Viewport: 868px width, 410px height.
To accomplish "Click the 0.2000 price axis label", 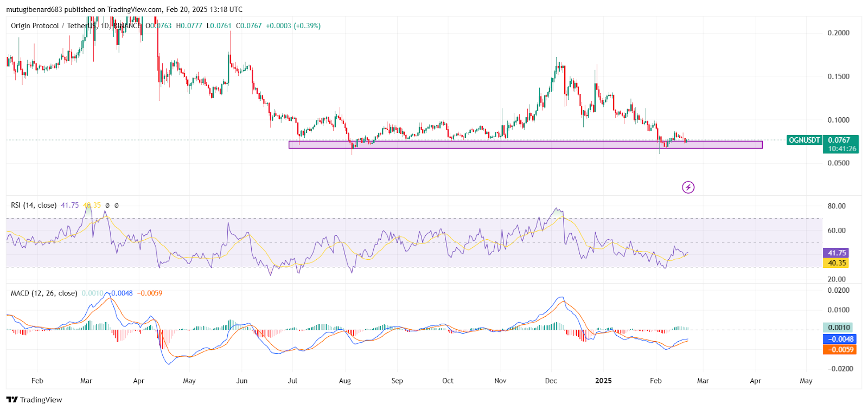I will coord(839,33).
